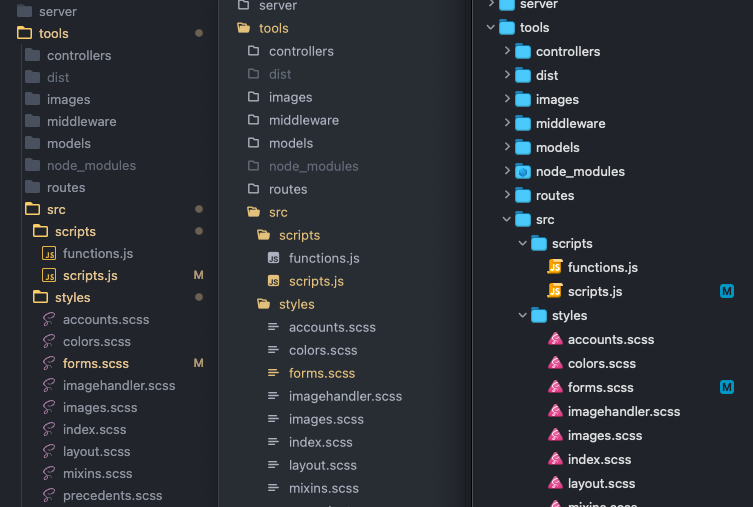
Task: Open the highlighted forms.scss with lines icon
Action: click(x=322, y=373)
